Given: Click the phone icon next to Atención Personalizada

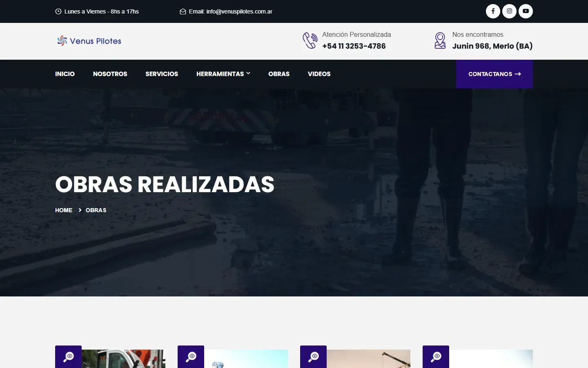Looking at the screenshot, I should click(310, 40).
